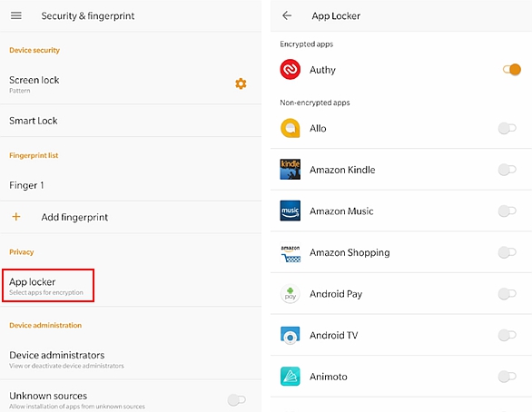Turn on Animoto encryption switch

click(507, 377)
